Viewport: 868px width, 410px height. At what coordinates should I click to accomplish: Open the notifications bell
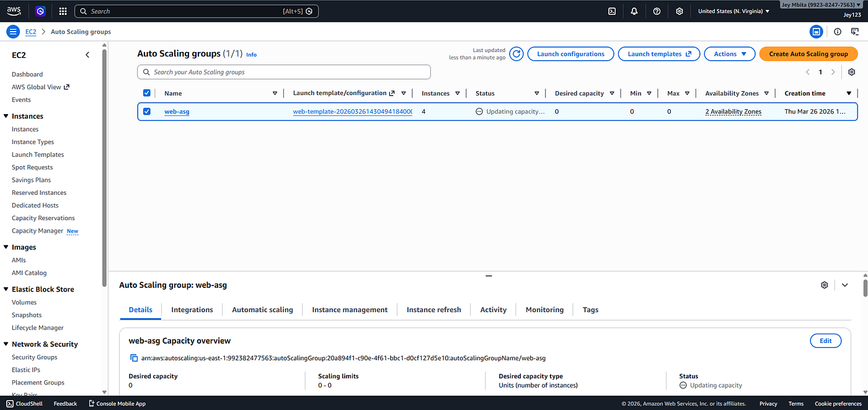(x=634, y=11)
